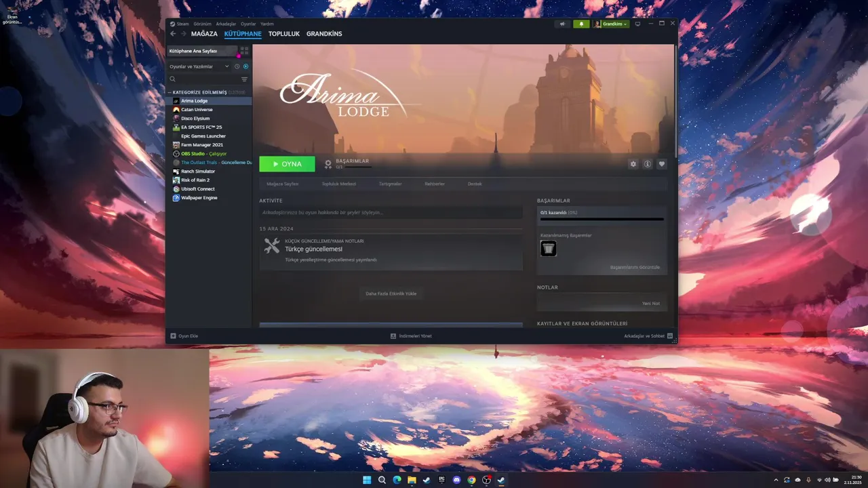
Task: Open advanced filter options icon
Action: point(245,79)
